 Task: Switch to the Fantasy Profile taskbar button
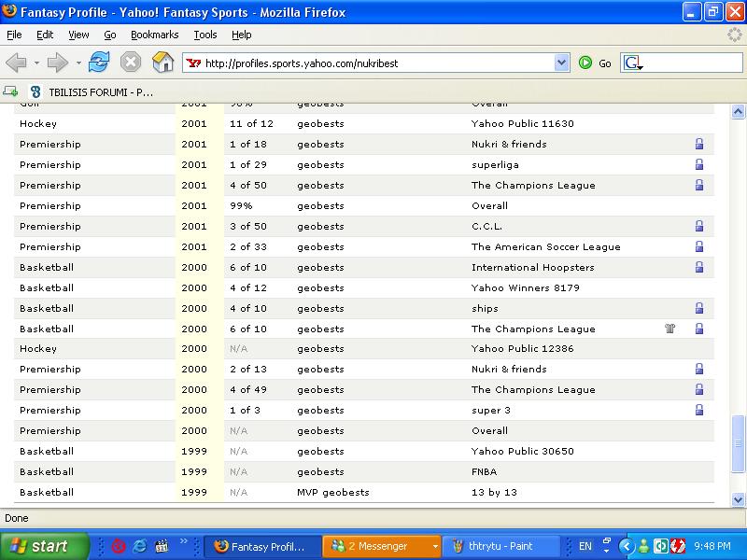point(261,546)
